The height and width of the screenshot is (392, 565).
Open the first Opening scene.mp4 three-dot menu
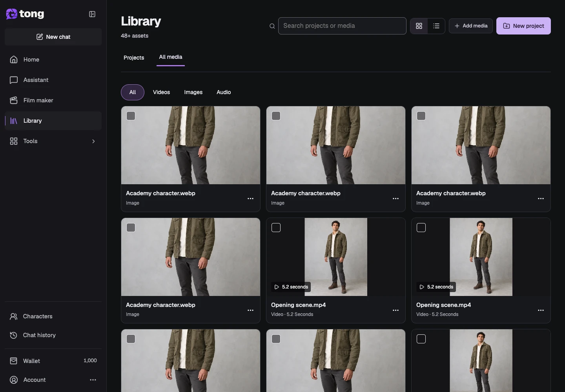click(x=395, y=310)
